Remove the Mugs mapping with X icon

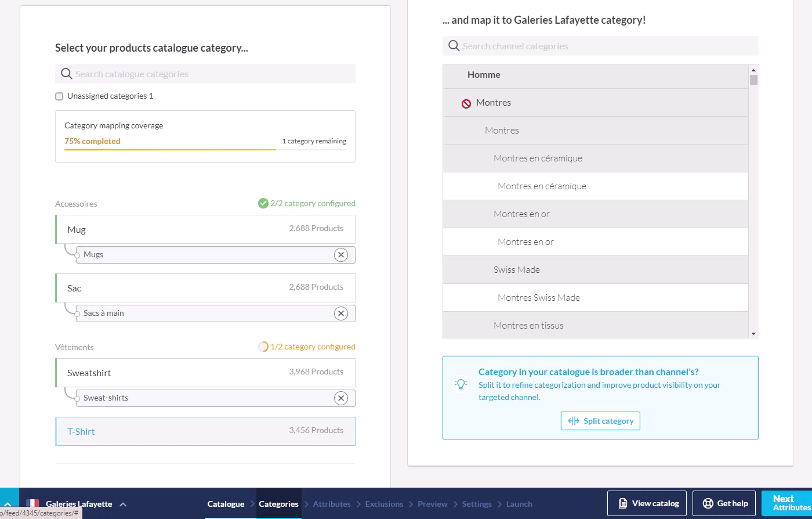(x=341, y=255)
